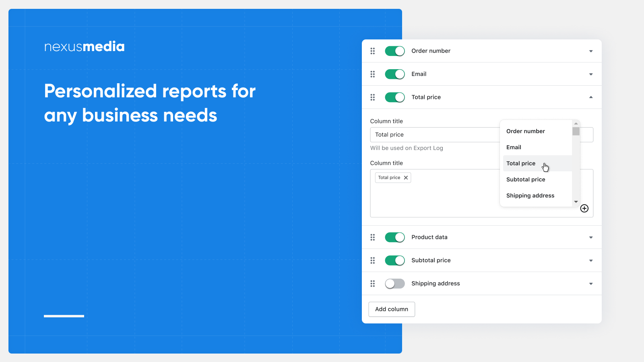
Task: Click the nexusmedia logo
Action: pos(84,47)
